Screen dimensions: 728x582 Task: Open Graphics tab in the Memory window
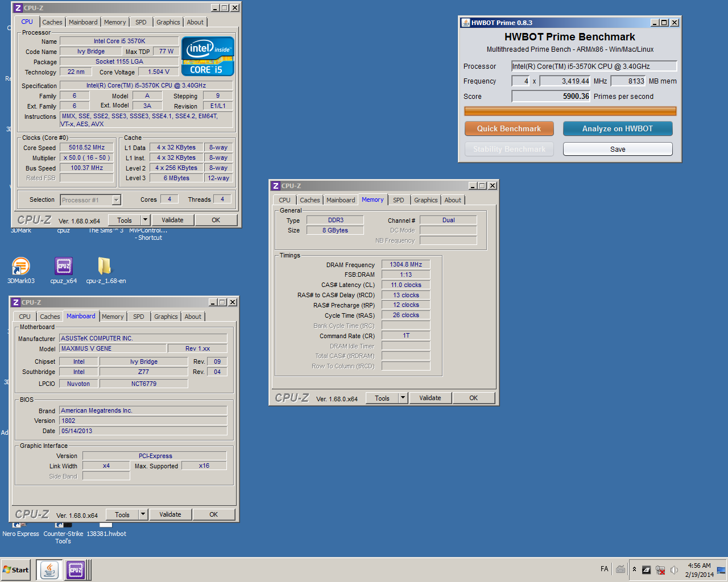pos(426,200)
